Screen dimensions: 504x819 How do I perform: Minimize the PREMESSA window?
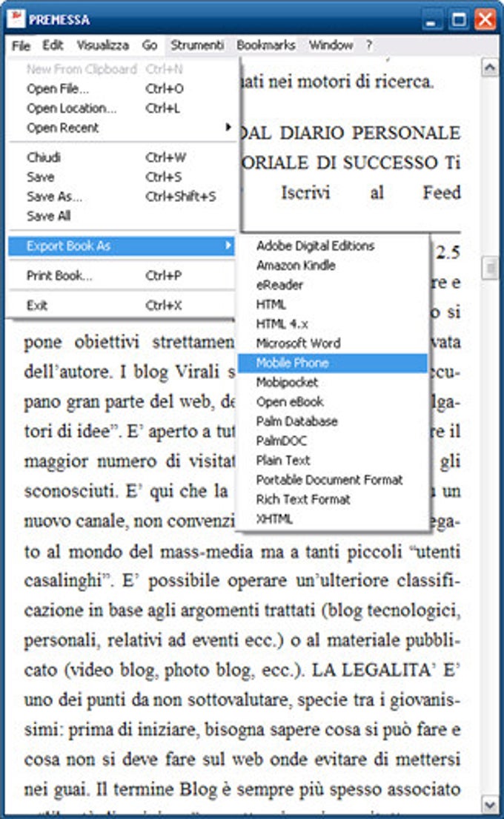(431, 20)
